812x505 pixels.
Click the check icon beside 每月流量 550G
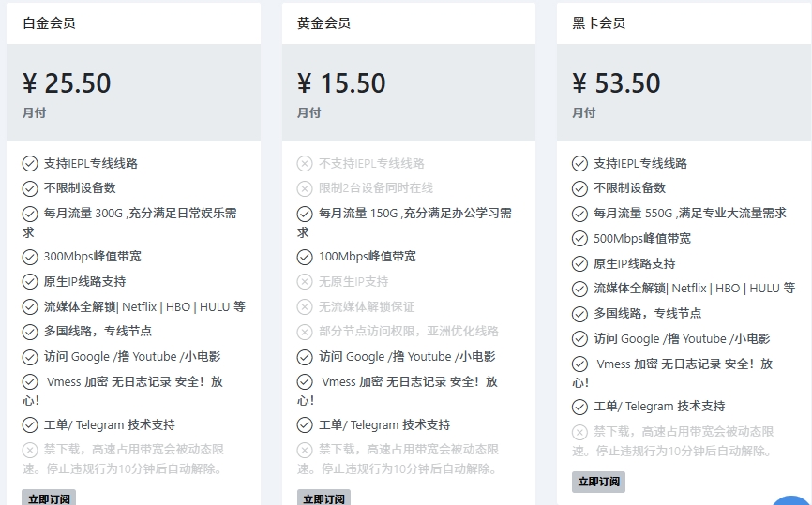tap(579, 214)
